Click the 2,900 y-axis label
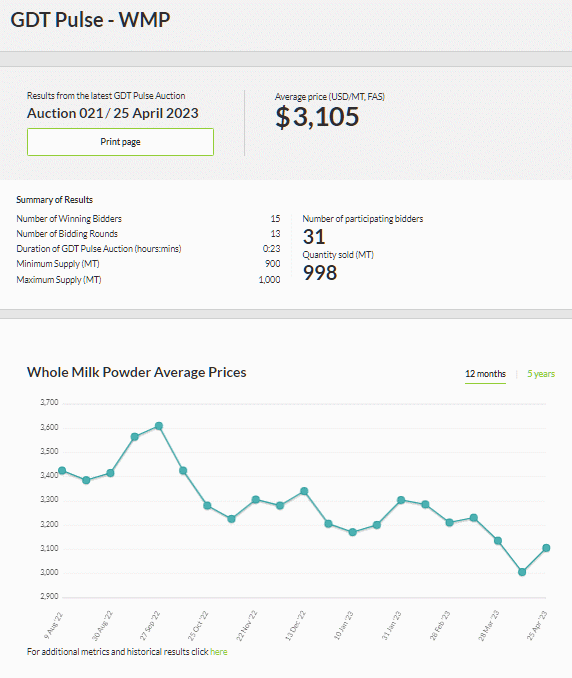The width and height of the screenshot is (572, 678). [x=49, y=596]
